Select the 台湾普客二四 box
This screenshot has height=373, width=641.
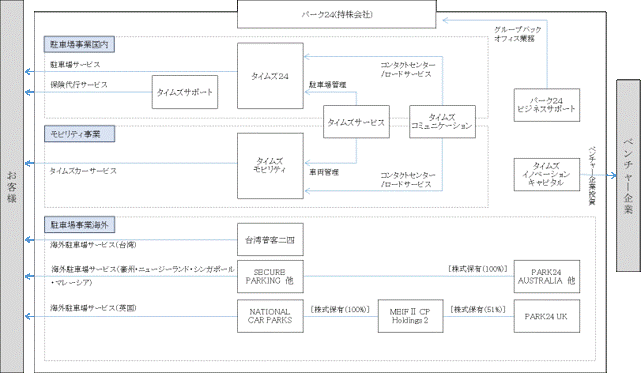coord(270,239)
